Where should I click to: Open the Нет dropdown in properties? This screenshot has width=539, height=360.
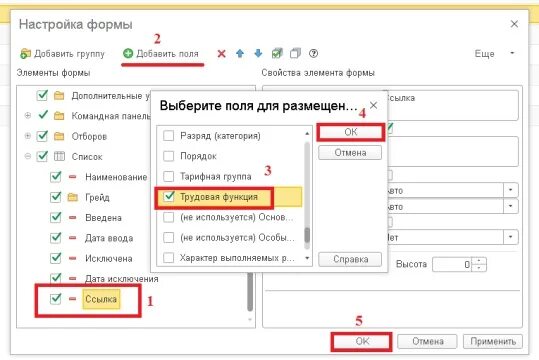[510, 237]
